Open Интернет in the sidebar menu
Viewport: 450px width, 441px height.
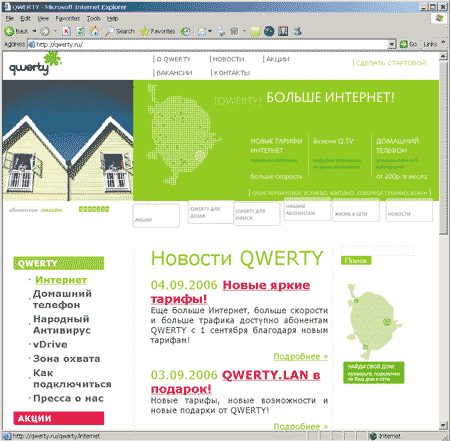[61, 280]
